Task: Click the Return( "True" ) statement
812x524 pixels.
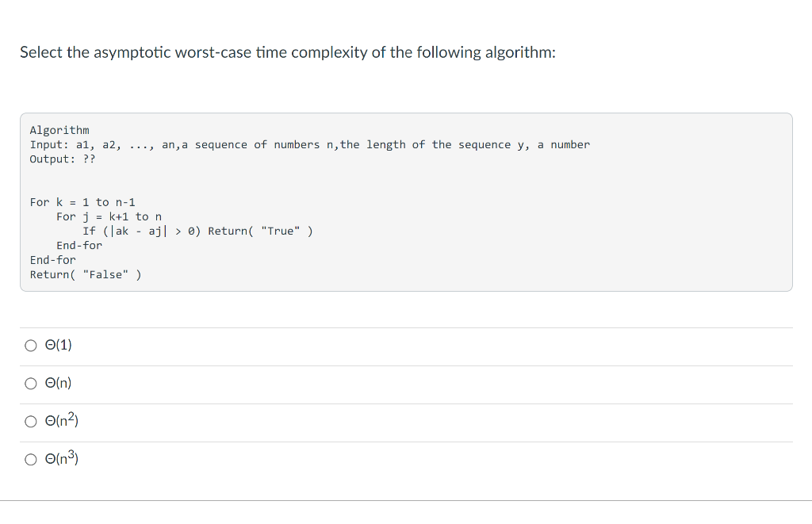Action: [260, 231]
